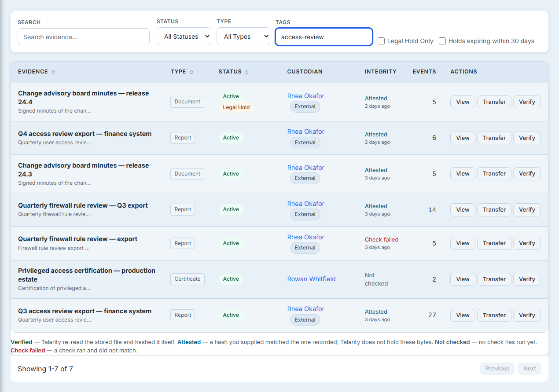Image resolution: width=559 pixels, height=392 pixels.
Task: Click Document badge in release 24.4 row
Action: pos(188,102)
